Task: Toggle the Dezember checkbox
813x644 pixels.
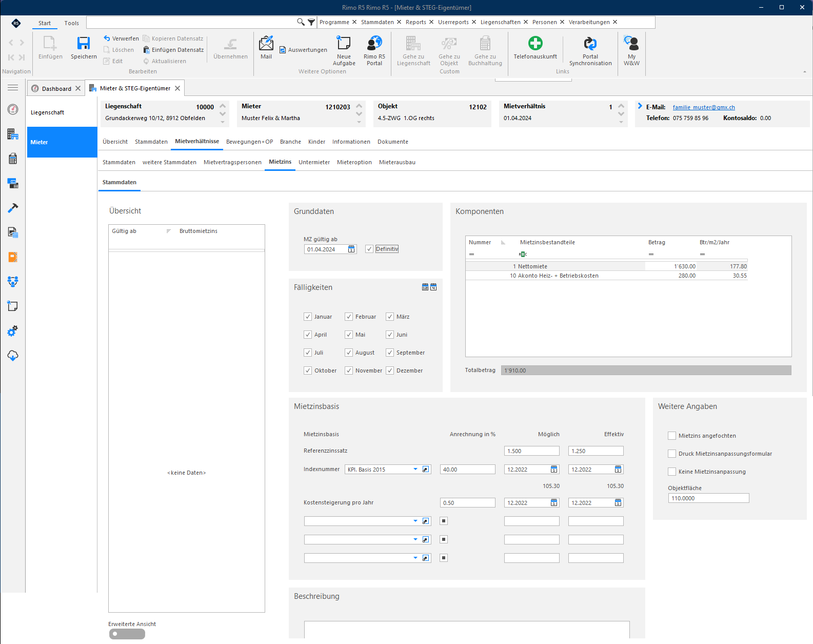Action: [x=390, y=370]
